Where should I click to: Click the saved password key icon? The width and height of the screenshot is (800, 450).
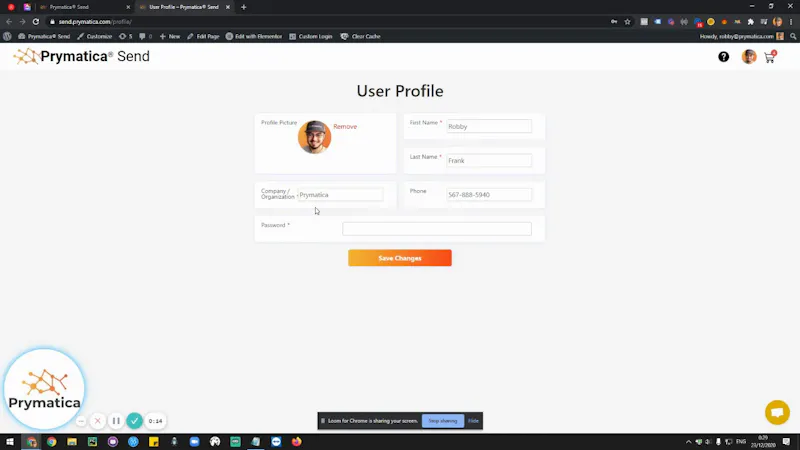coord(614,22)
